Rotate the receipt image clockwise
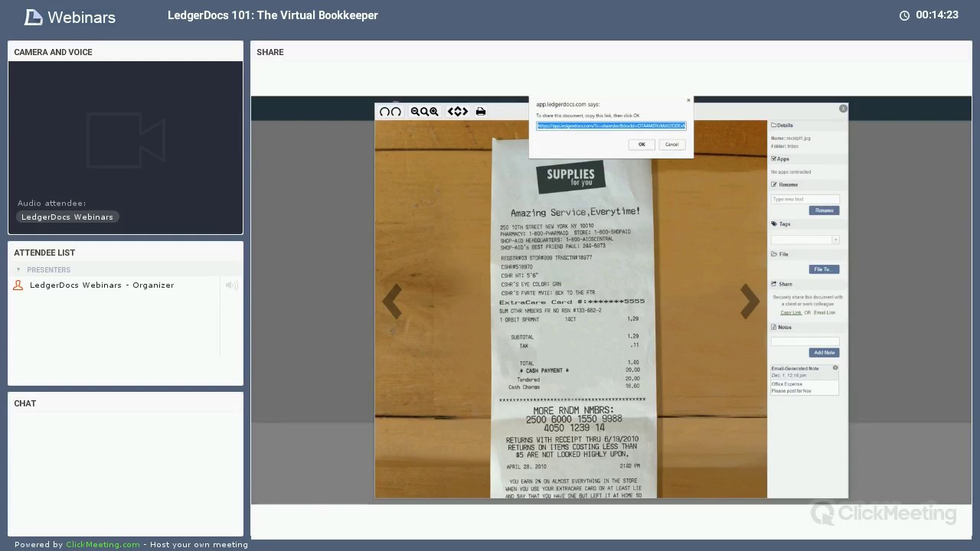This screenshot has width=980, height=551. point(396,112)
